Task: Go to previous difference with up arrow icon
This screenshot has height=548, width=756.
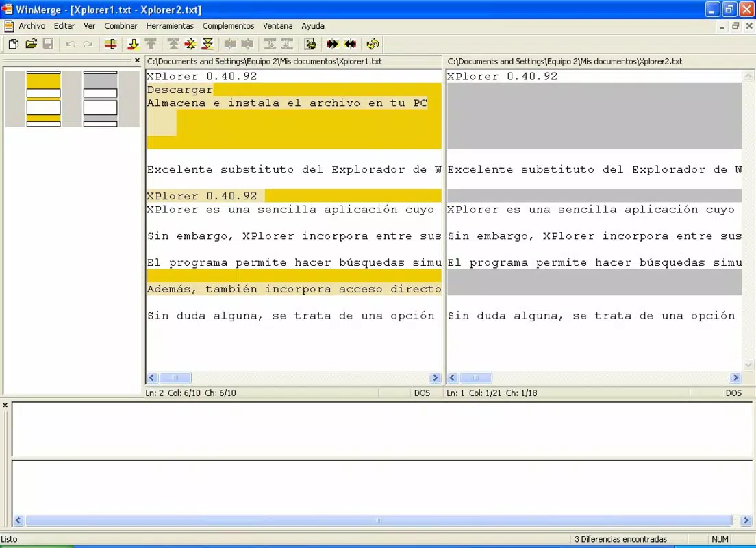Action: coord(151,45)
